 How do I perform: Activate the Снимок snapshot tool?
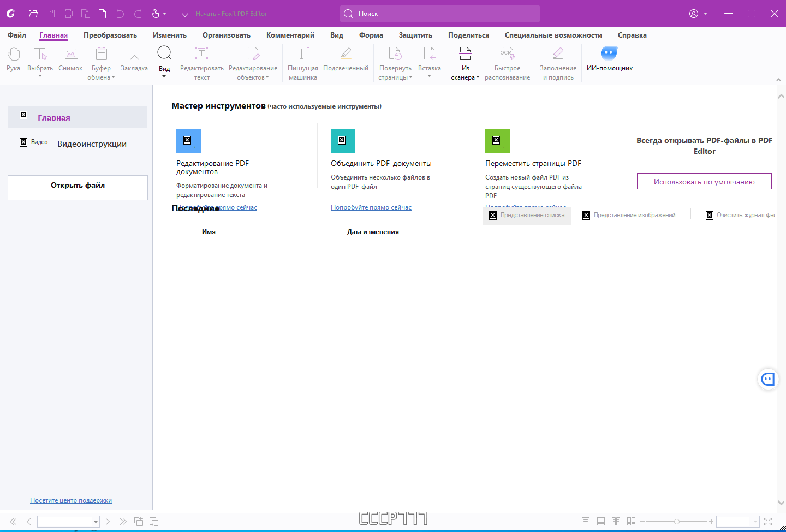[70, 59]
